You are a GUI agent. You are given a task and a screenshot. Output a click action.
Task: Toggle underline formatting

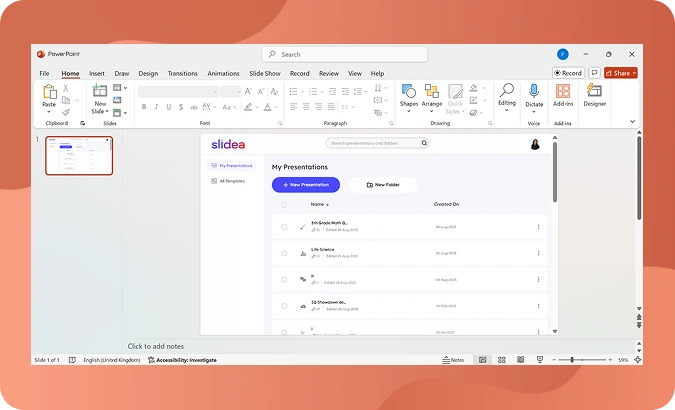click(169, 107)
